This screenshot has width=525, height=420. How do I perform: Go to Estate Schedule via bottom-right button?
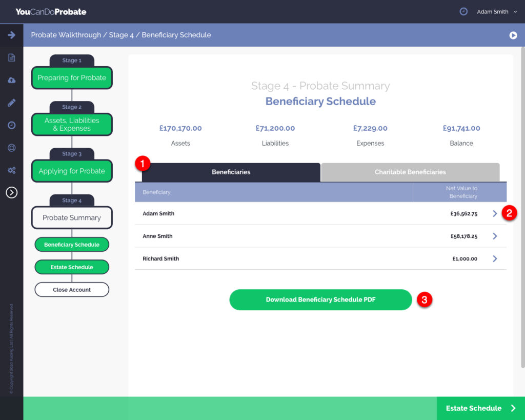(480, 408)
